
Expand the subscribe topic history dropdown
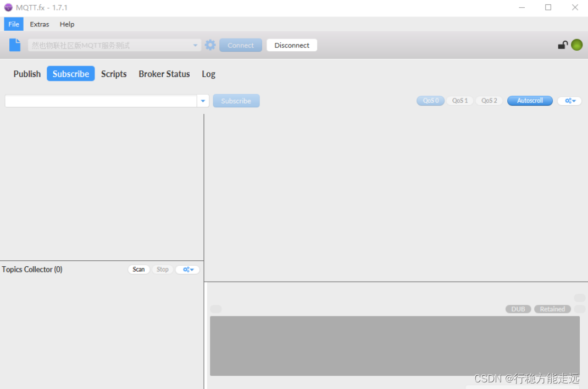203,101
